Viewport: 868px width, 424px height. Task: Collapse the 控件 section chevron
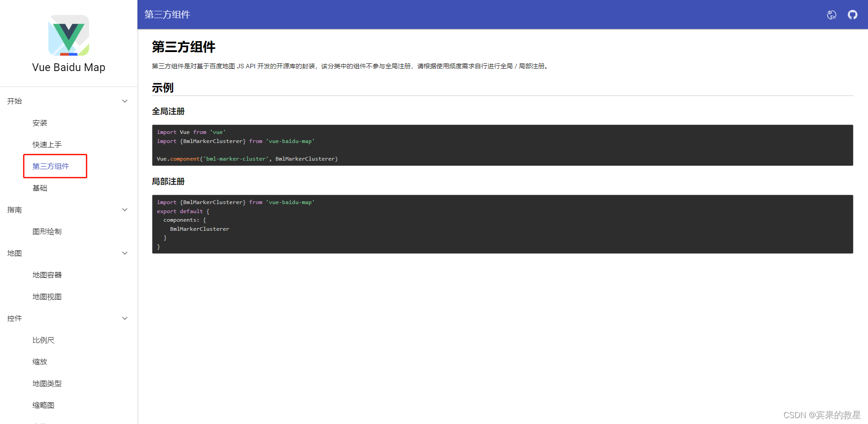125,318
